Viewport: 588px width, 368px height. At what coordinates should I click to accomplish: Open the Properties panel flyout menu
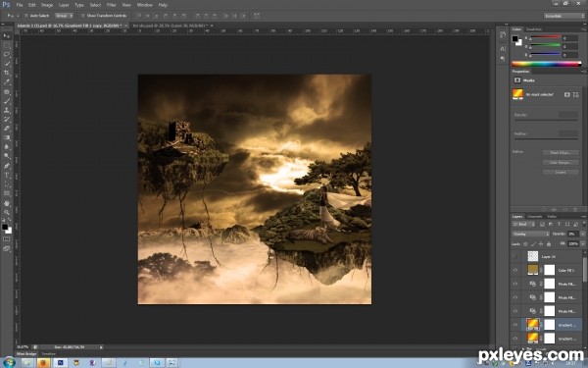(583, 72)
